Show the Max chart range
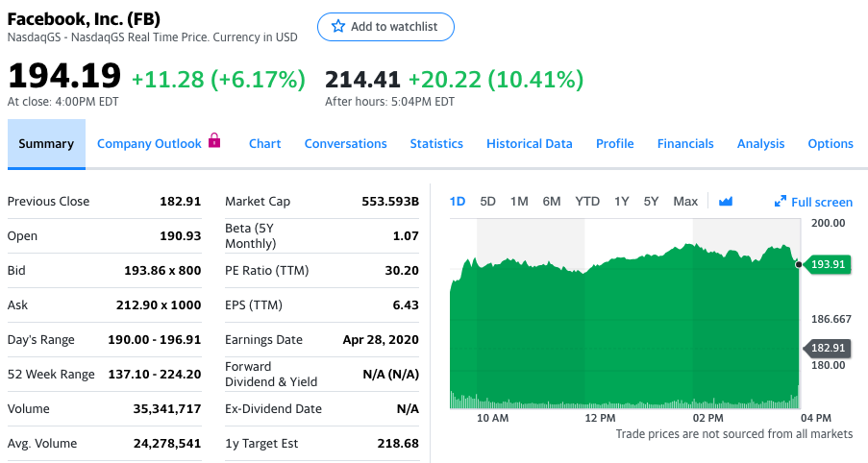This screenshot has height=463, width=868. (685, 202)
